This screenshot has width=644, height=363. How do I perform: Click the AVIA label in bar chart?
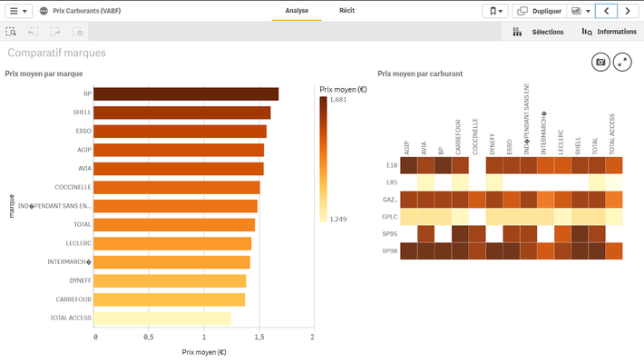click(84, 168)
